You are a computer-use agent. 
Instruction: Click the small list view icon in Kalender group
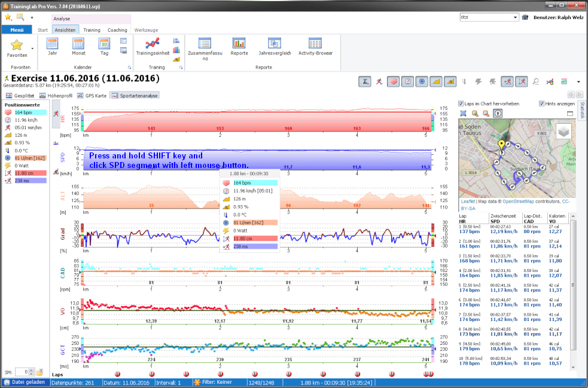pos(123,41)
